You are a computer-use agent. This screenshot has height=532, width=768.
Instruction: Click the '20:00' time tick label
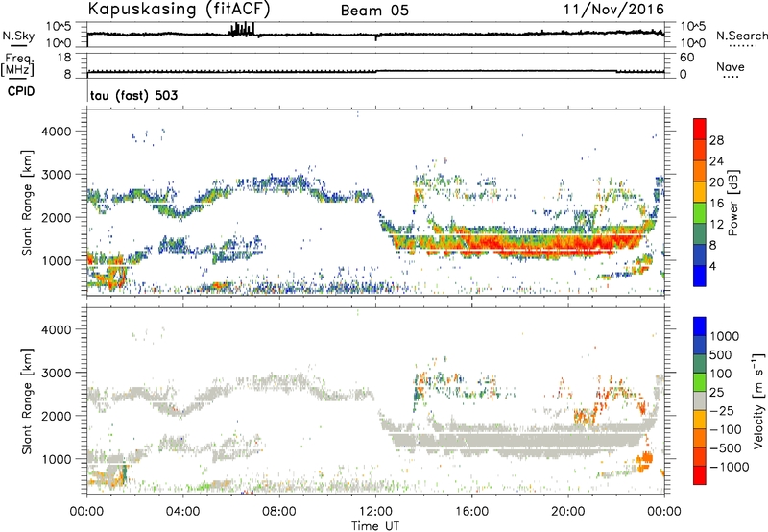coord(568,512)
